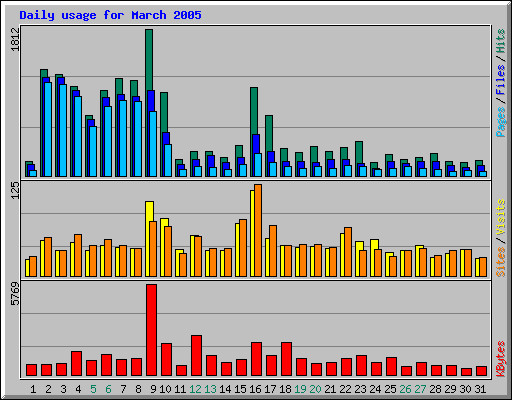Viewport: 512px width, 400px height.
Task: Click the tall orange sites bar for day 16
Action: [x=258, y=230]
